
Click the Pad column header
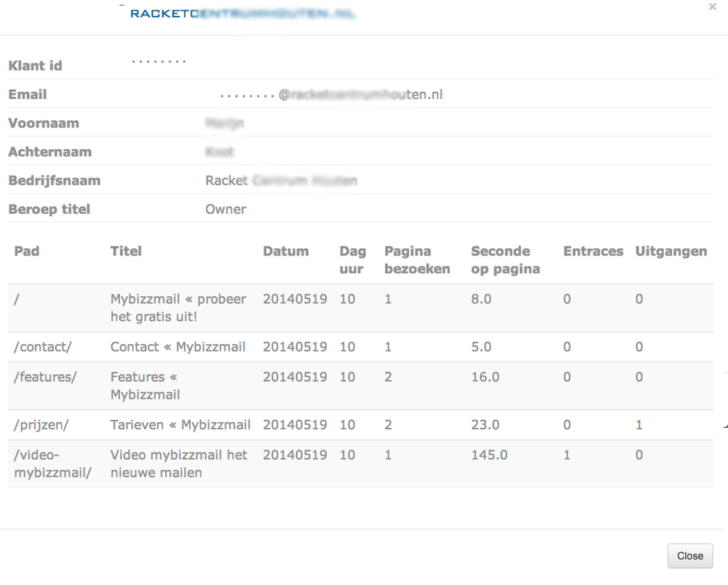[27, 251]
